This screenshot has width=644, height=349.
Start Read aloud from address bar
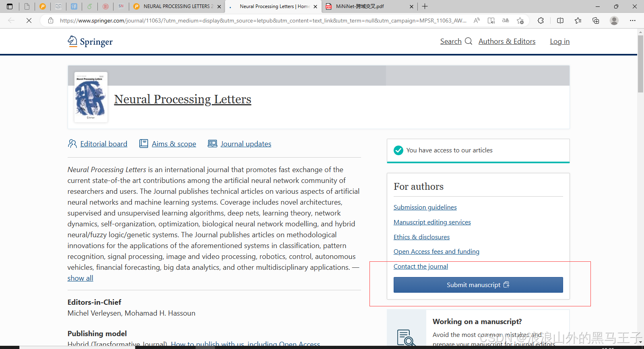[x=477, y=21]
